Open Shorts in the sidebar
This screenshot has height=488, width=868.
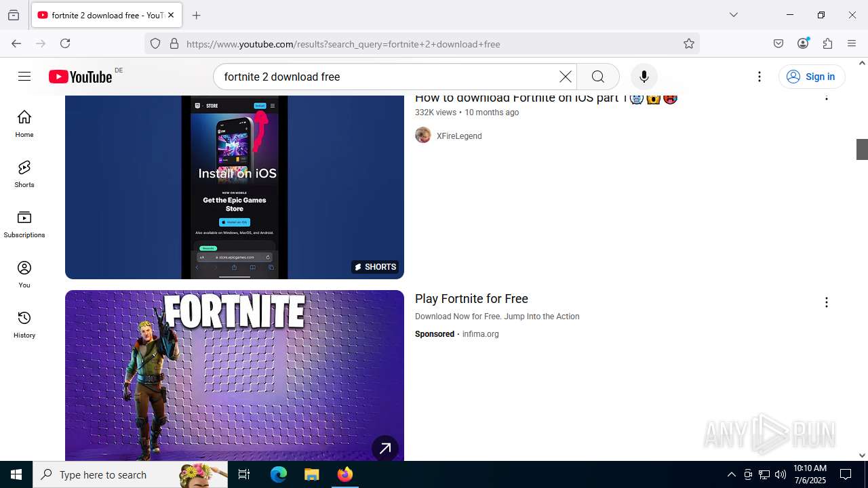click(x=24, y=174)
